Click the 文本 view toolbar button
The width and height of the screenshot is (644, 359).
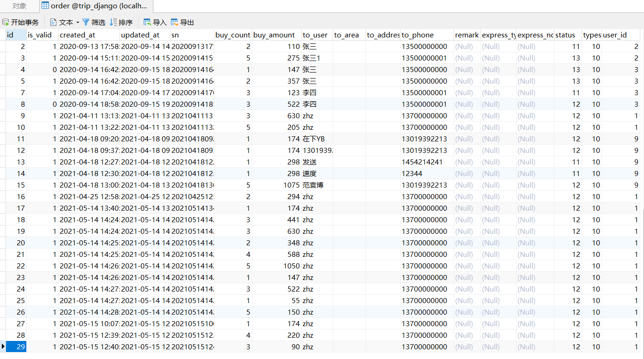pos(61,22)
